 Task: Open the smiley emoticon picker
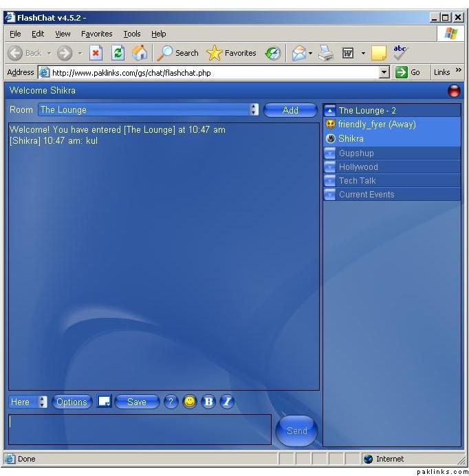(x=190, y=402)
